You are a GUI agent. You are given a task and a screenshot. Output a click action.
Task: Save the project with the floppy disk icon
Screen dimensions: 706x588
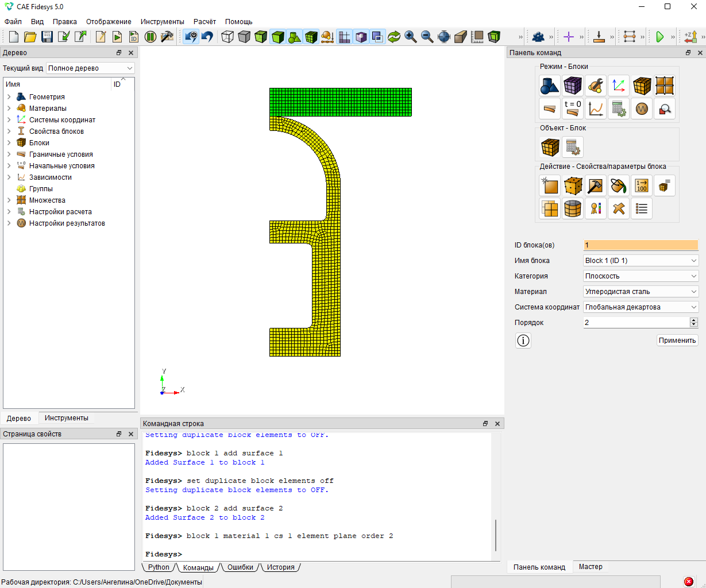click(x=47, y=37)
